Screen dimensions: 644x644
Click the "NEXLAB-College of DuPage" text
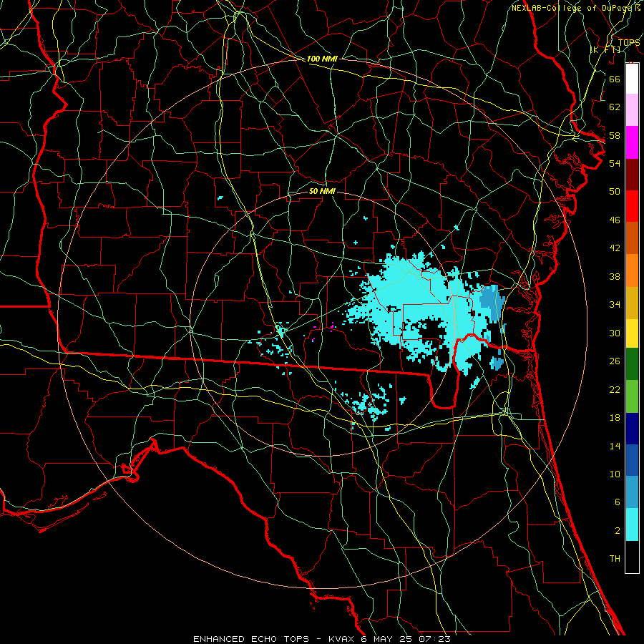click(x=572, y=8)
